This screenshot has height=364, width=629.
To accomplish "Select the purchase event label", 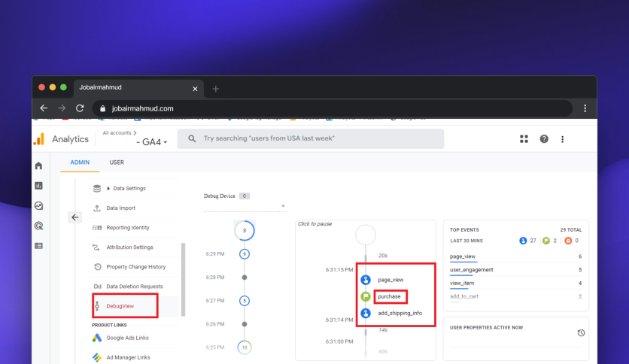I will [389, 296].
